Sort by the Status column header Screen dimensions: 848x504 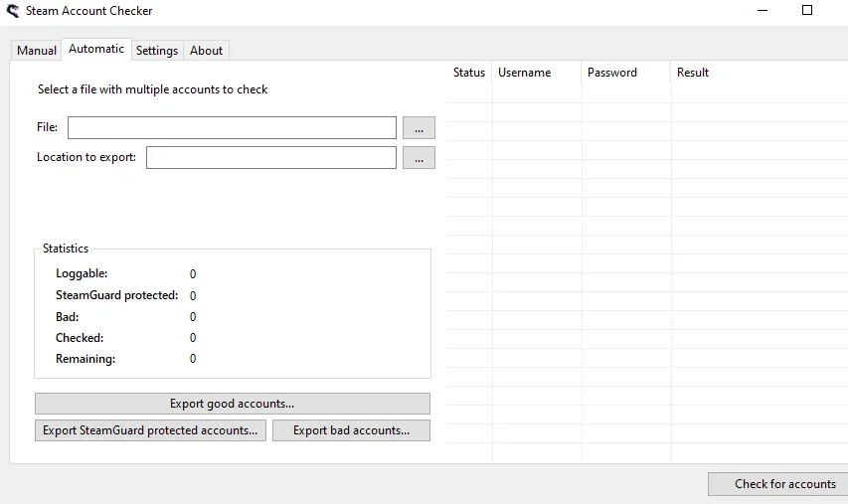pos(469,73)
